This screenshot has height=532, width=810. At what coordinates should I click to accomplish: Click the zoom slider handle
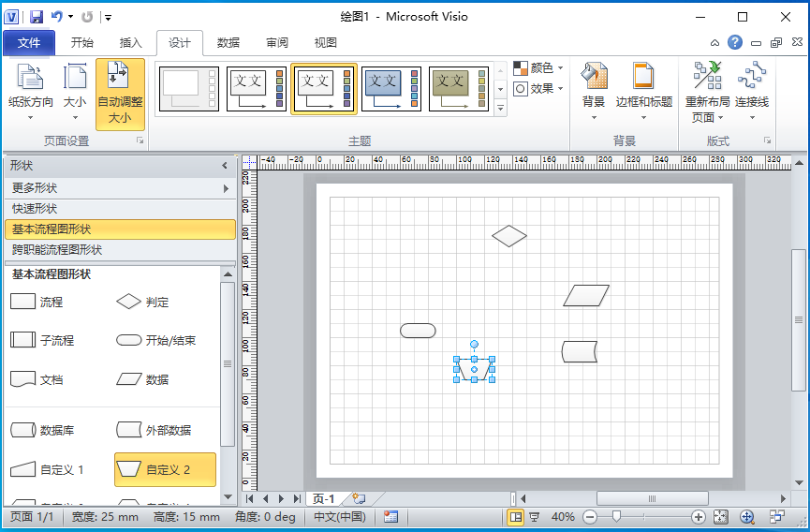[x=615, y=517]
